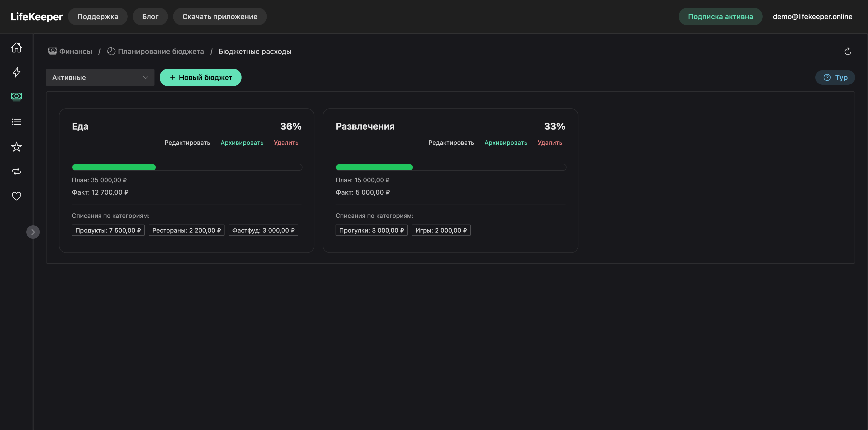Click the Прогулки: 3 000,00 ₽ tag
The width and height of the screenshot is (868, 430).
tap(372, 230)
